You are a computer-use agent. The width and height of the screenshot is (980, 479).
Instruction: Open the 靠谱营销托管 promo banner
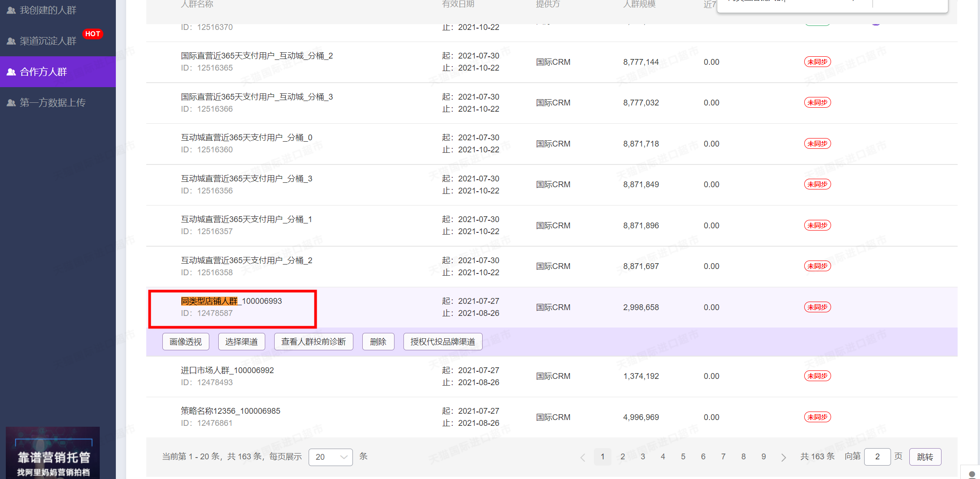point(53,453)
